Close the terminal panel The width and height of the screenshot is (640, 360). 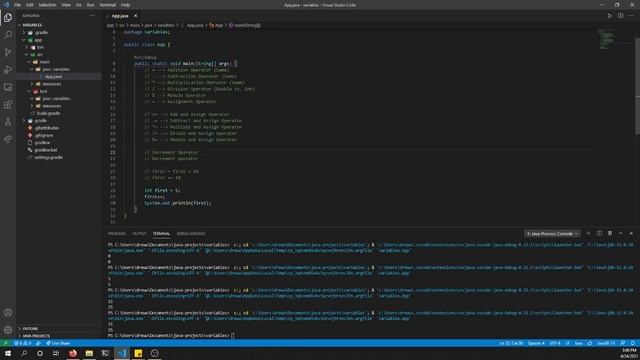(x=631, y=233)
